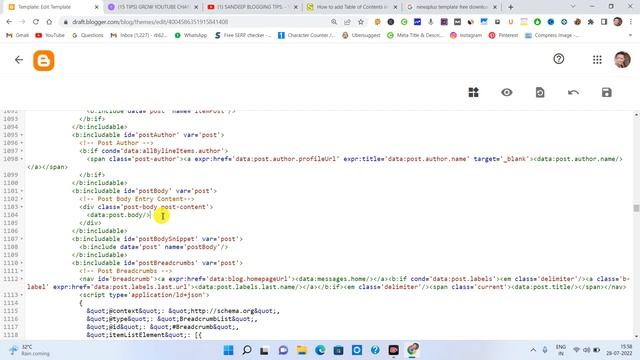Open the Google account avatar on the Blogger page
Screen dimensions: 640x360
click(x=622, y=60)
